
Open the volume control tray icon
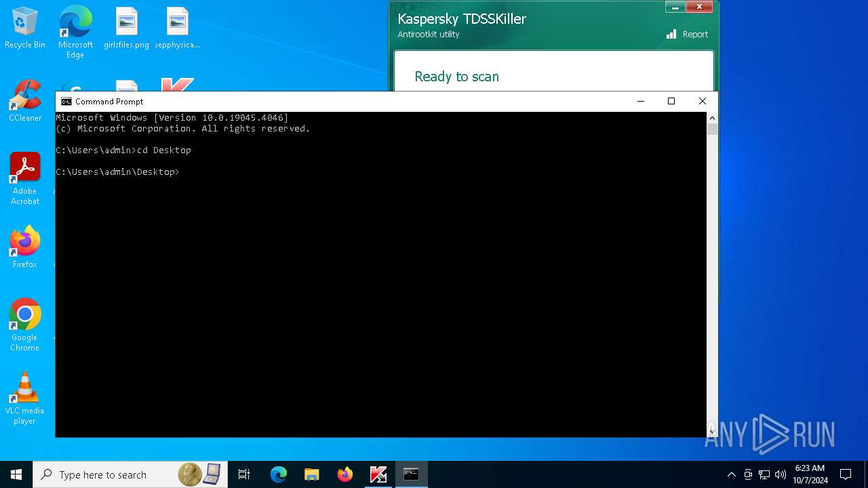[x=781, y=474]
